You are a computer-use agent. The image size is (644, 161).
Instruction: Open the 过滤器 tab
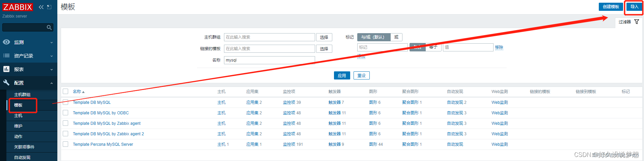pos(629,22)
